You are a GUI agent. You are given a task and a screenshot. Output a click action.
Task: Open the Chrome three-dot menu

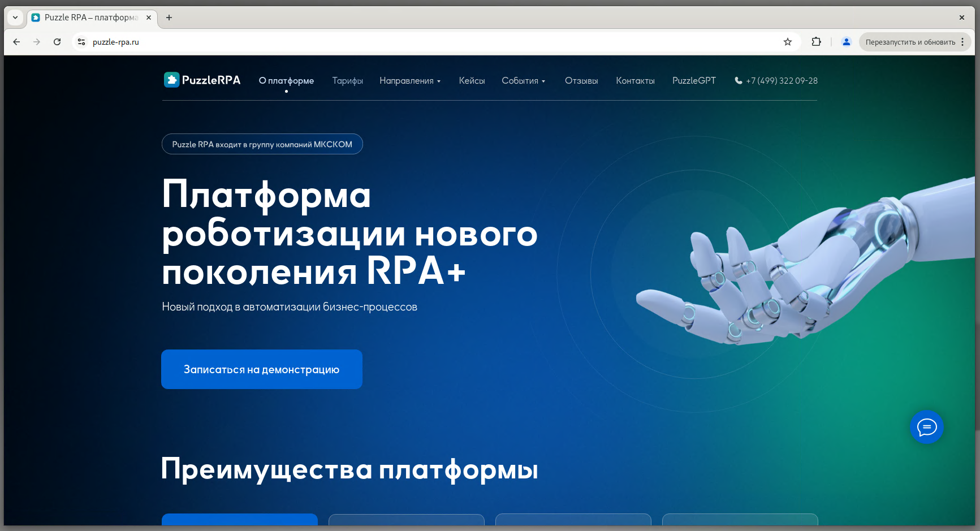[x=962, y=42]
